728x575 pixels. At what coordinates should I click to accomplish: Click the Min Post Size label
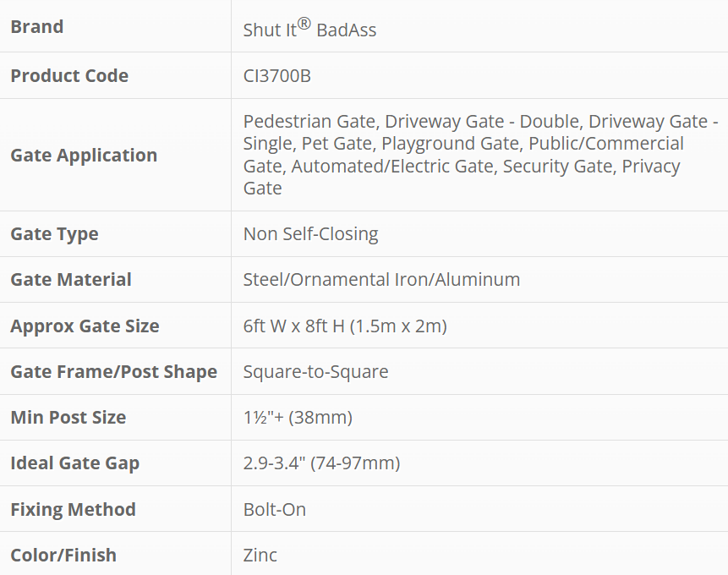click(x=68, y=418)
